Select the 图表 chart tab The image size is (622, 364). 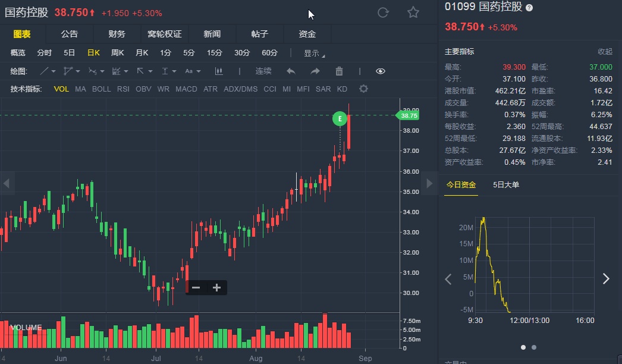pos(22,34)
